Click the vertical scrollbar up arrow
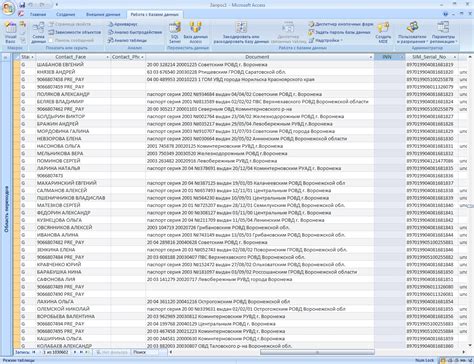The width and height of the screenshot is (474, 364). [470, 57]
